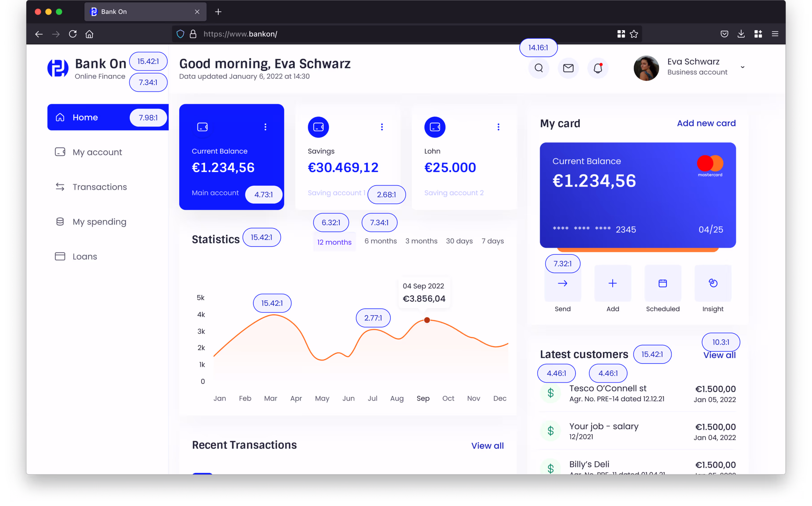Open the Scheduled calendar icon

663,284
